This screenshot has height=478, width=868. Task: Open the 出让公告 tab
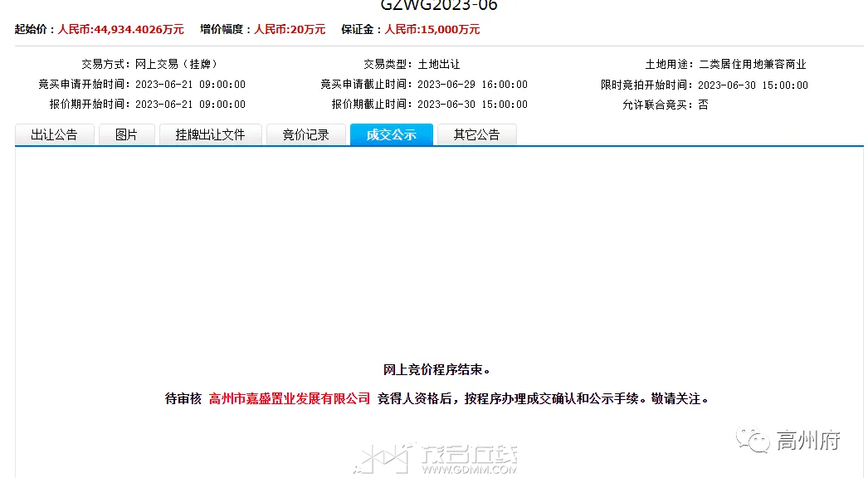pyautogui.click(x=54, y=134)
